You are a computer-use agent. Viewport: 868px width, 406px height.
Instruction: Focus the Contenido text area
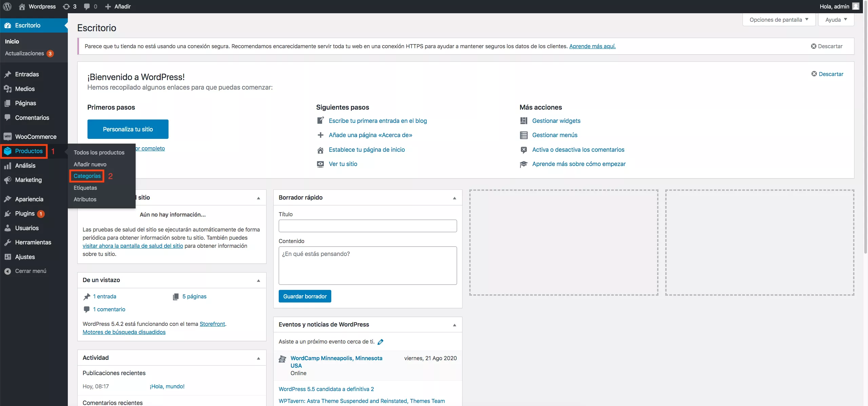[368, 265]
